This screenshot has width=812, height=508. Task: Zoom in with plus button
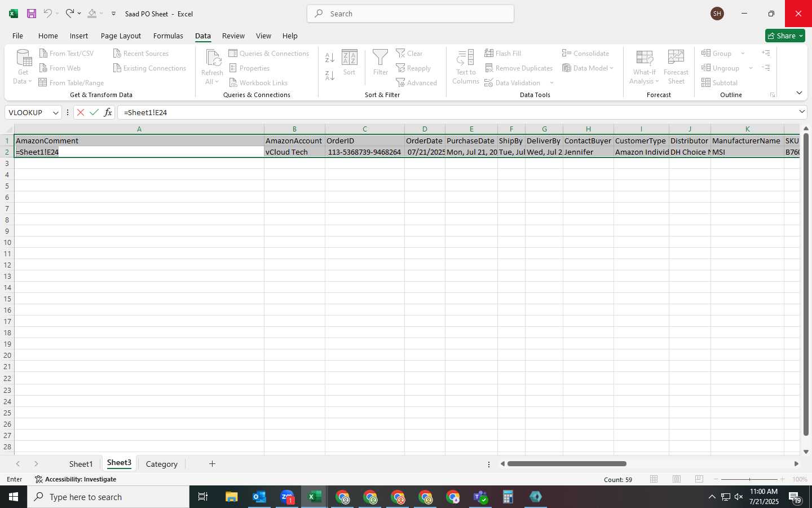point(782,479)
